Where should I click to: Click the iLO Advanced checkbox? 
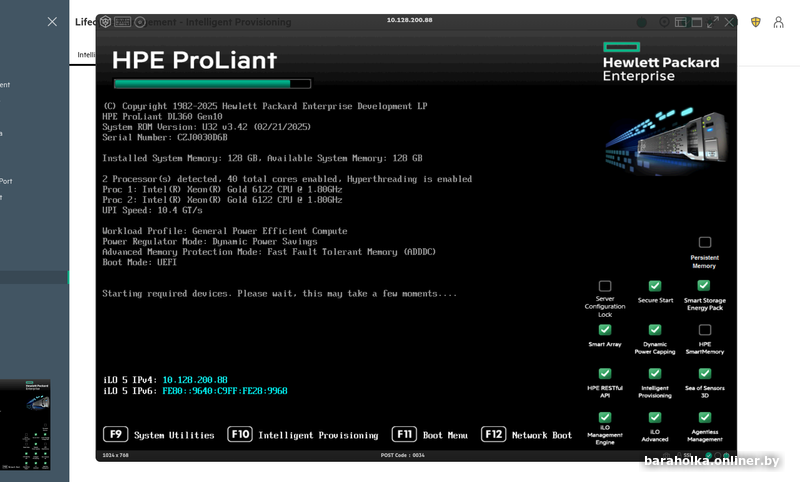(655, 417)
